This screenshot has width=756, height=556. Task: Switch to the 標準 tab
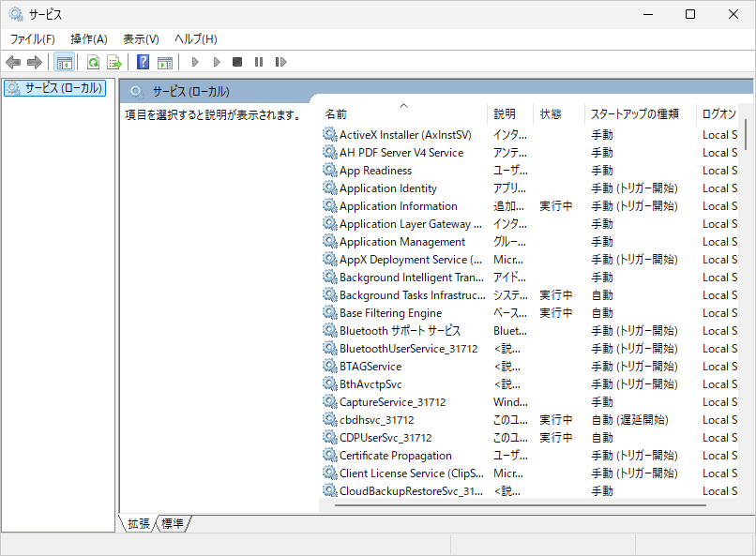(x=173, y=523)
